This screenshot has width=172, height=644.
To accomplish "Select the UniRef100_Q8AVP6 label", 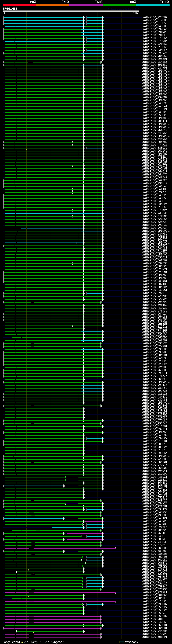I will 154,68.
